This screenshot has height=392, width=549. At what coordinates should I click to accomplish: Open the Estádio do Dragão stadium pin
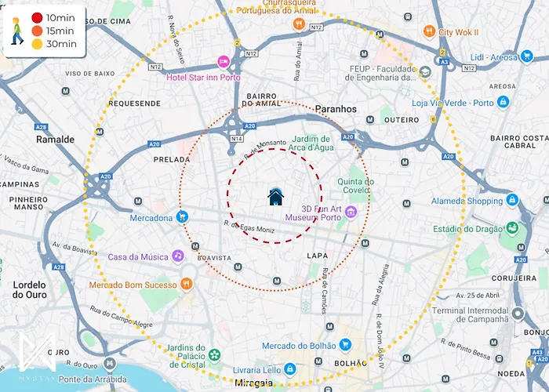coord(512,228)
